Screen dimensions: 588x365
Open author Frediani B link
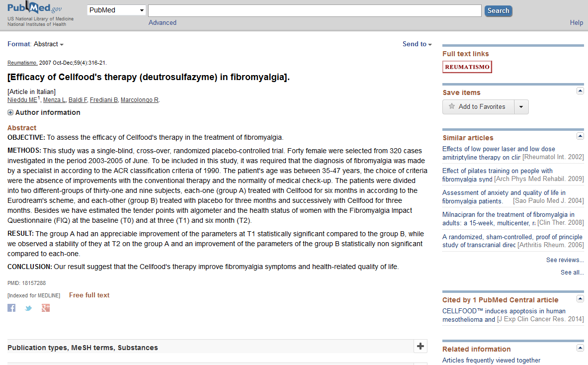coord(104,100)
